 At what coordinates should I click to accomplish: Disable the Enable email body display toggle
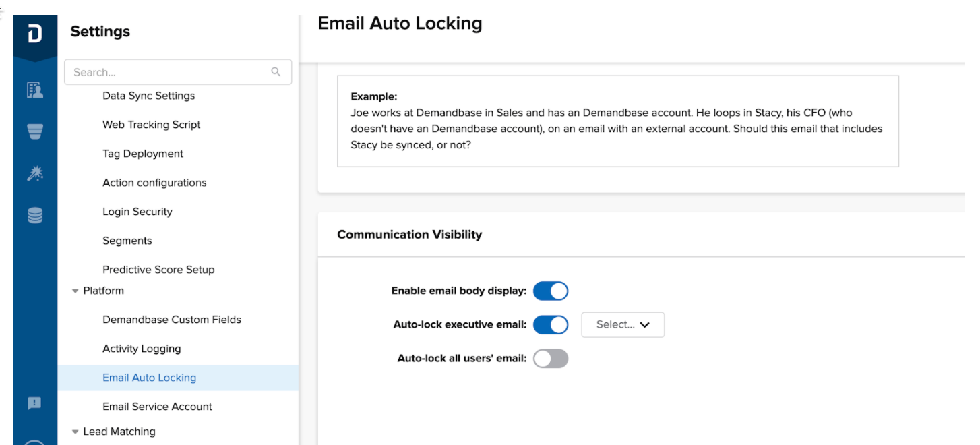[x=551, y=291]
